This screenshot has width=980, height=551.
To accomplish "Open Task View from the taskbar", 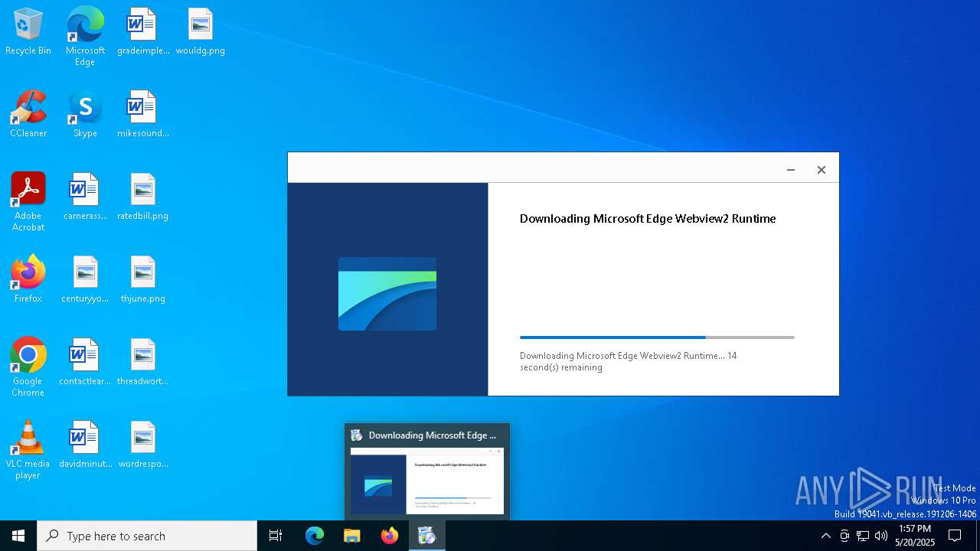I will click(x=276, y=536).
